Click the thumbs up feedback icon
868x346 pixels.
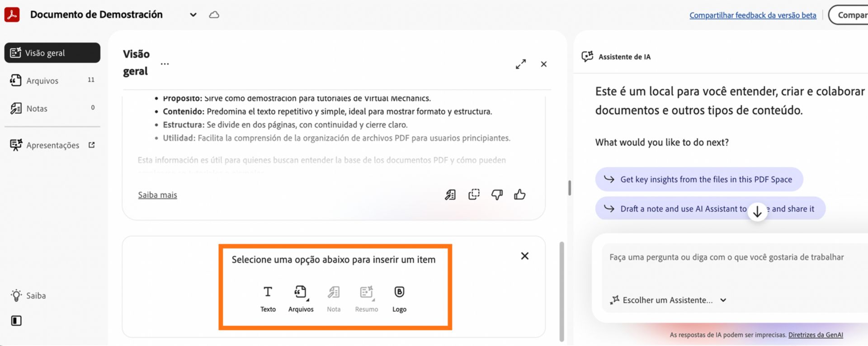coord(520,194)
